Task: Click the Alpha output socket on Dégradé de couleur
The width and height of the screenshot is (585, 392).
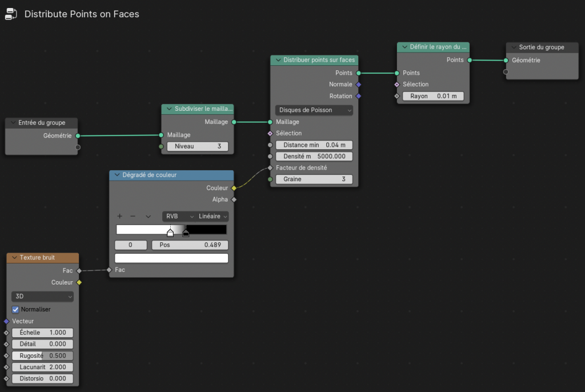Action: click(x=234, y=199)
